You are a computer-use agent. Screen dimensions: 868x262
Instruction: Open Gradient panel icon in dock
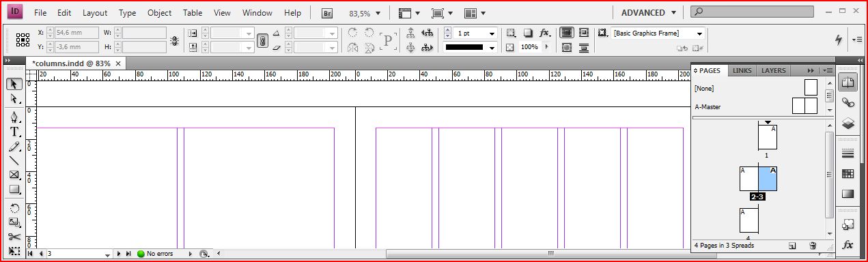[x=848, y=194]
